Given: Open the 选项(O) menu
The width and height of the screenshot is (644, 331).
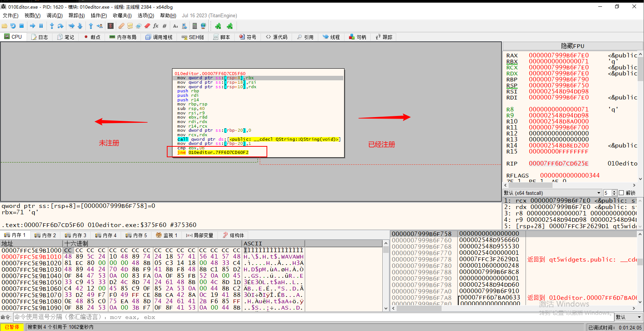Looking at the screenshot, I should coord(146,15).
